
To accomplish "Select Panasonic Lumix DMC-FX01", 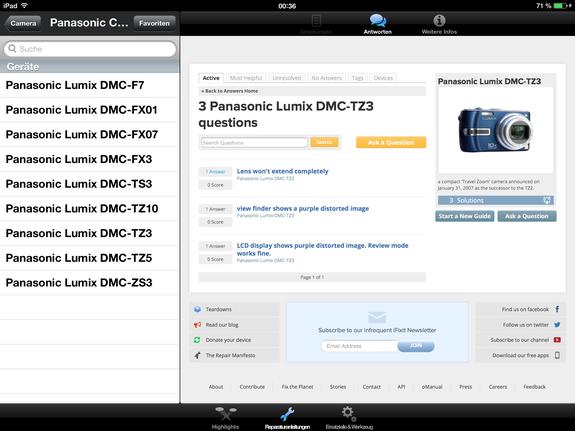I will point(89,110).
